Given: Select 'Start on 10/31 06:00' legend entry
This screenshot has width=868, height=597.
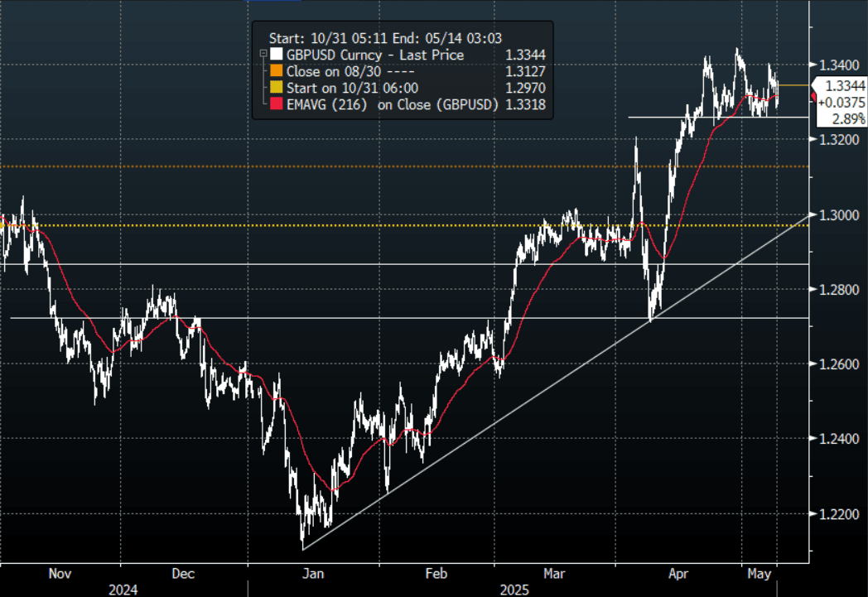Looking at the screenshot, I should (352, 88).
